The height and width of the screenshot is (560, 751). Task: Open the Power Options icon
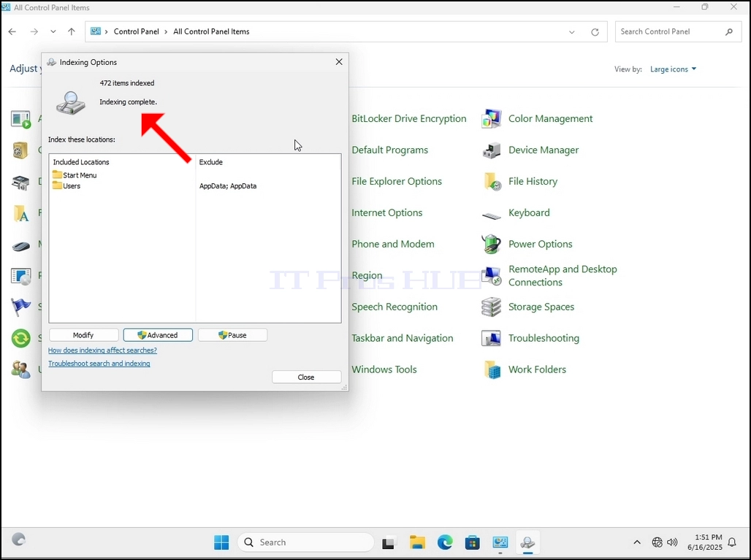coord(492,244)
